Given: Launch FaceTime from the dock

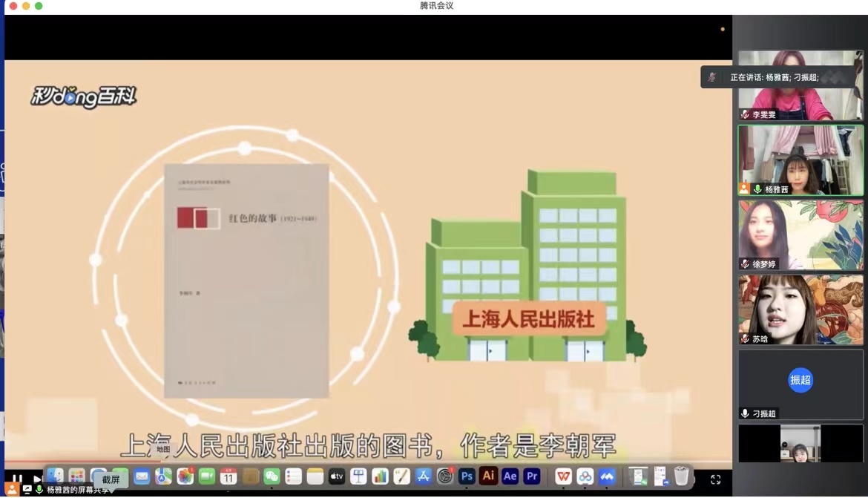Looking at the screenshot, I should 206,476.
